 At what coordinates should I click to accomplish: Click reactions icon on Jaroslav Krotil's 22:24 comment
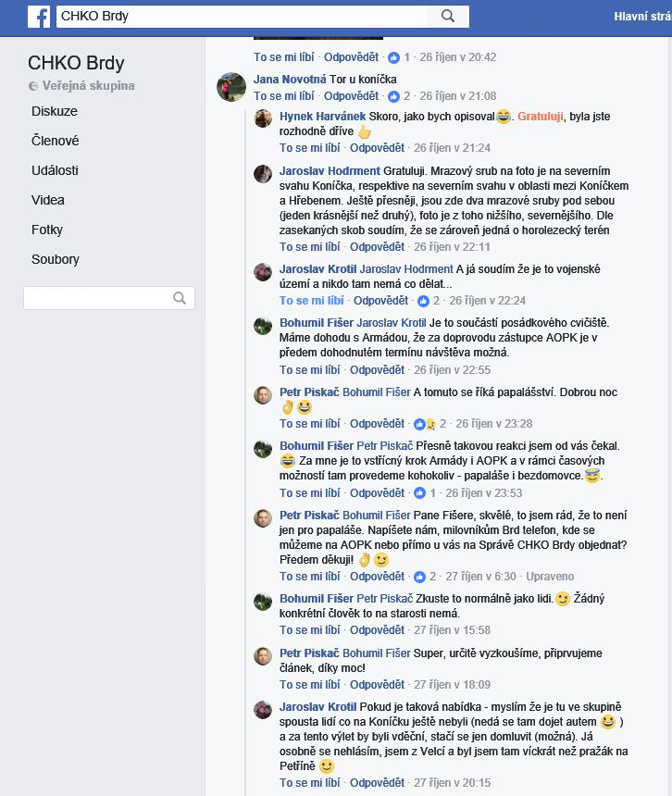point(423,301)
